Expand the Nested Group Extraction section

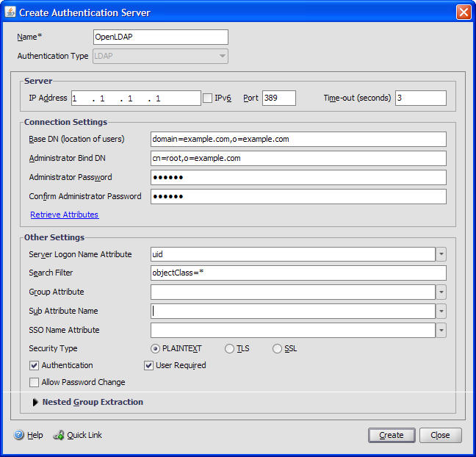(35, 402)
